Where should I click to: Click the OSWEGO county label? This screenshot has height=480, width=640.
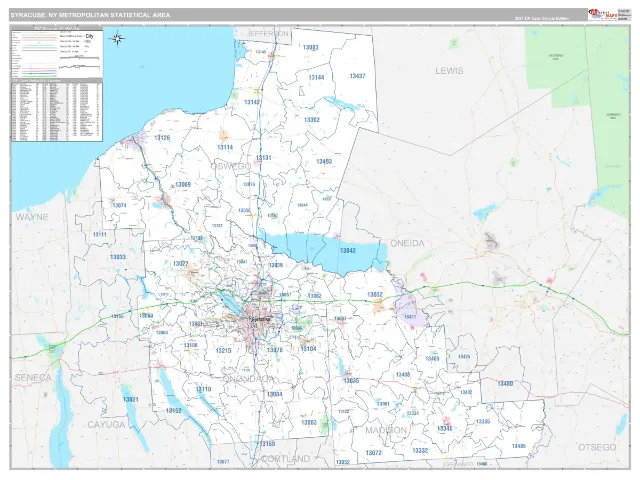tap(231, 166)
